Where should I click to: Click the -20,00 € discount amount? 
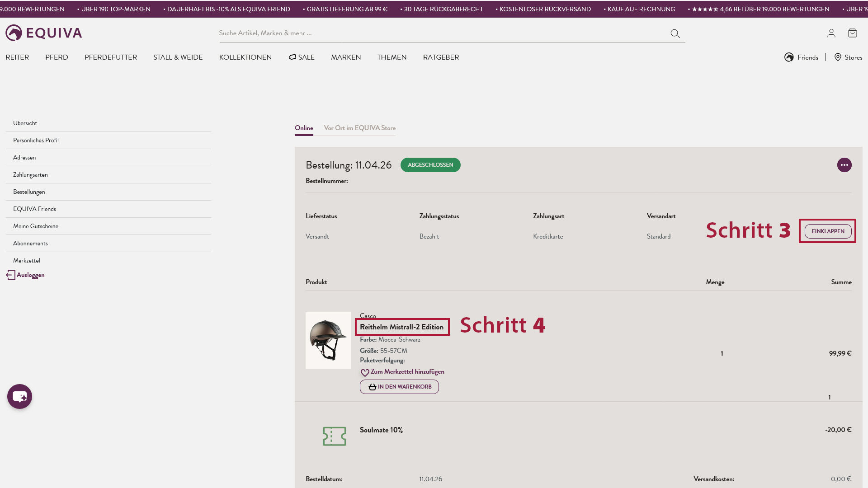(x=838, y=430)
